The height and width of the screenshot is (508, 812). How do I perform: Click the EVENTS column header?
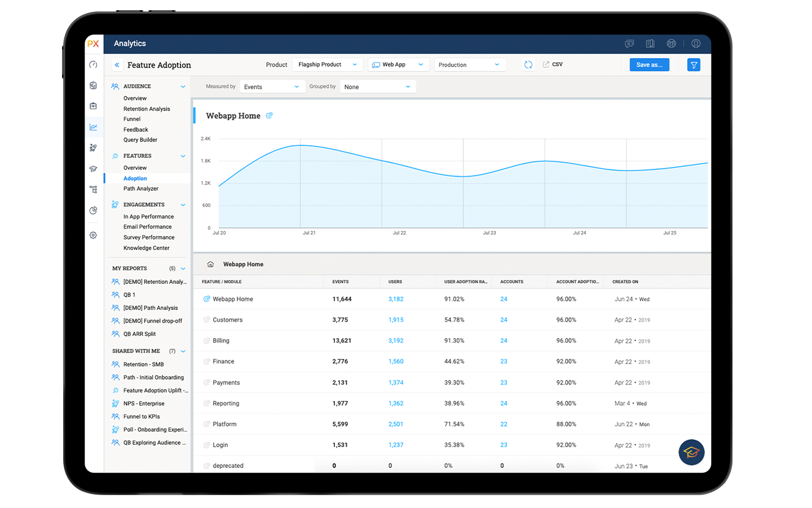tap(341, 282)
